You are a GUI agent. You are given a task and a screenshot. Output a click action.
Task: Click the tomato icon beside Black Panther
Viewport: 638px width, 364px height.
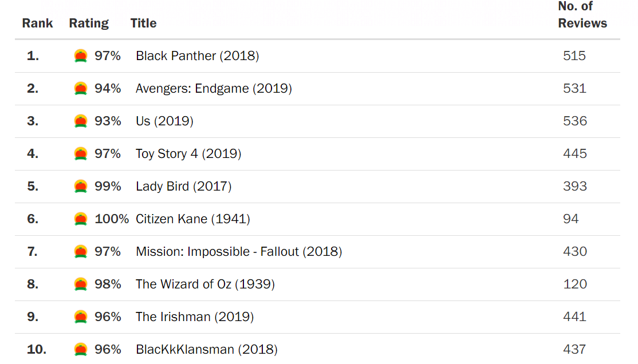[81, 56]
